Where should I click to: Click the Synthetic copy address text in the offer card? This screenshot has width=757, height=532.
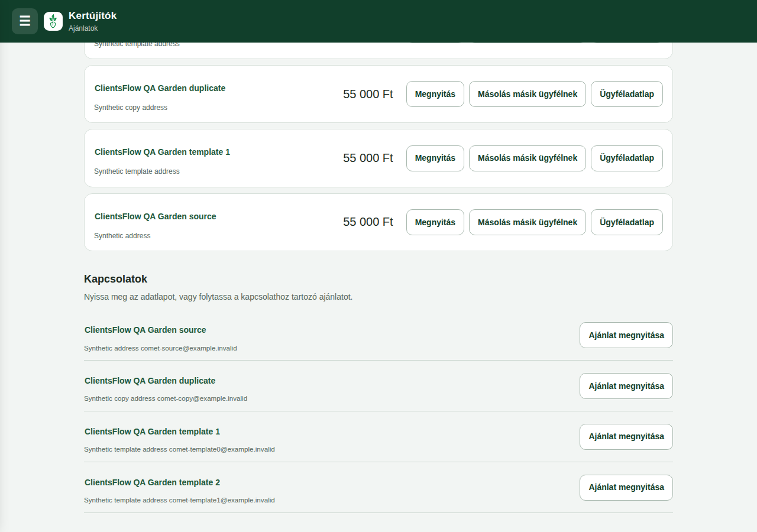coord(131,108)
